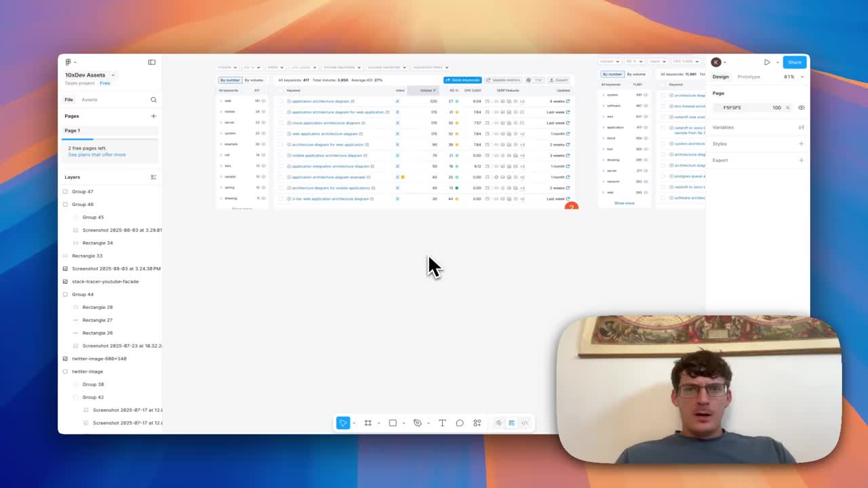Click the Share button
The width and height of the screenshot is (868, 488).
[795, 62]
